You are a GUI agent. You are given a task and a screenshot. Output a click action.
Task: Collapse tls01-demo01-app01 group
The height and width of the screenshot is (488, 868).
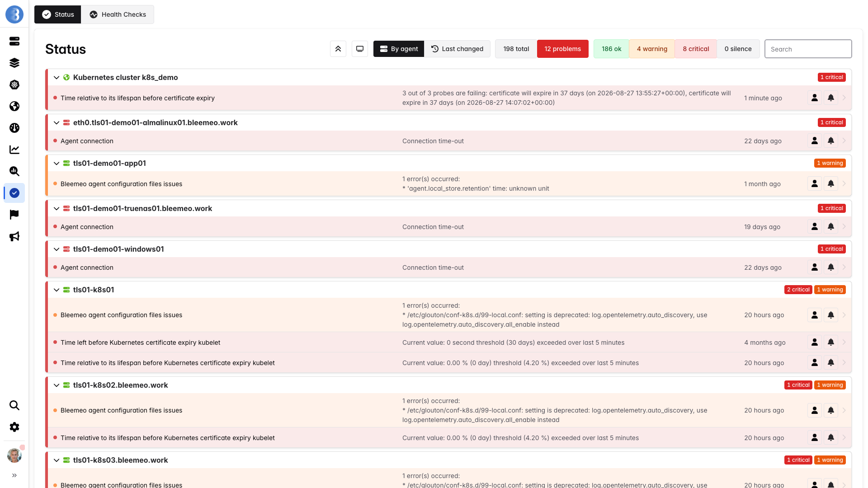click(57, 164)
